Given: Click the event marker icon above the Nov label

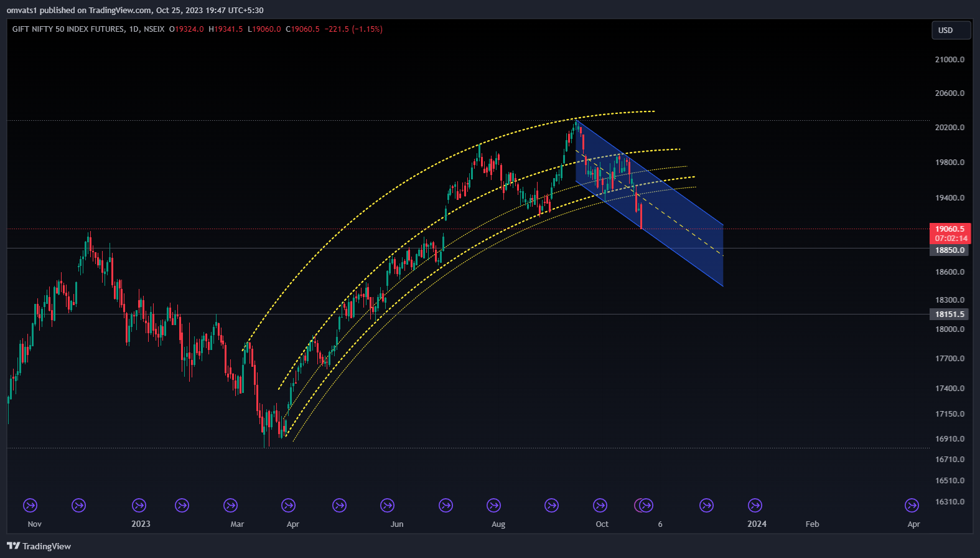Looking at the screenshot, I should coord(30,506).
